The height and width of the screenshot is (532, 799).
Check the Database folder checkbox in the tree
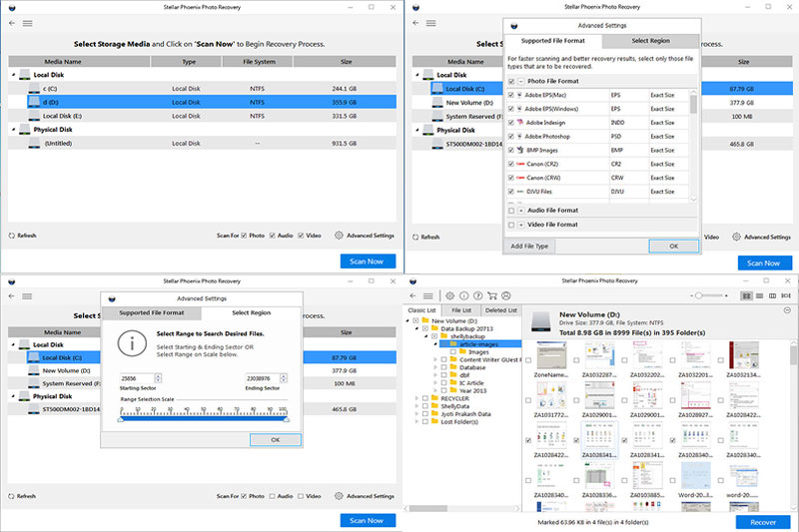coord(443,367)
